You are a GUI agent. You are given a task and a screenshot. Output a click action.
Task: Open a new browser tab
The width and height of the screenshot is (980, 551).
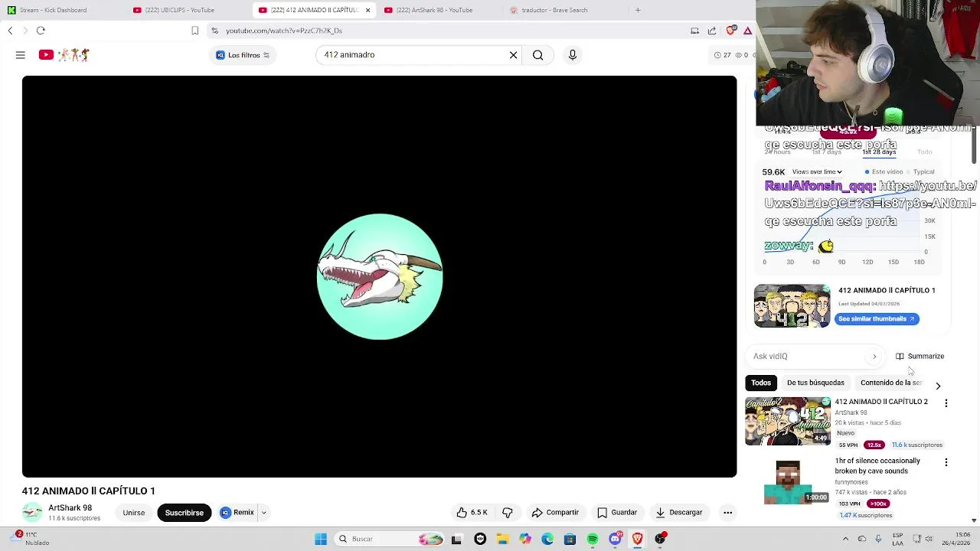point(638,10)
